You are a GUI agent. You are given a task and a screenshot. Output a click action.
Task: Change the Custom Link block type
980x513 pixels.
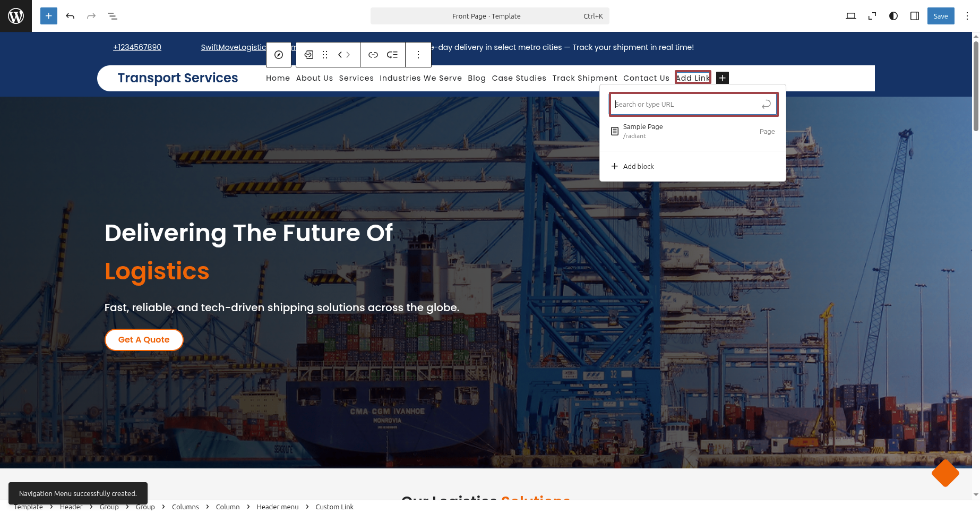pyautogui.click(x=309, y=55)
